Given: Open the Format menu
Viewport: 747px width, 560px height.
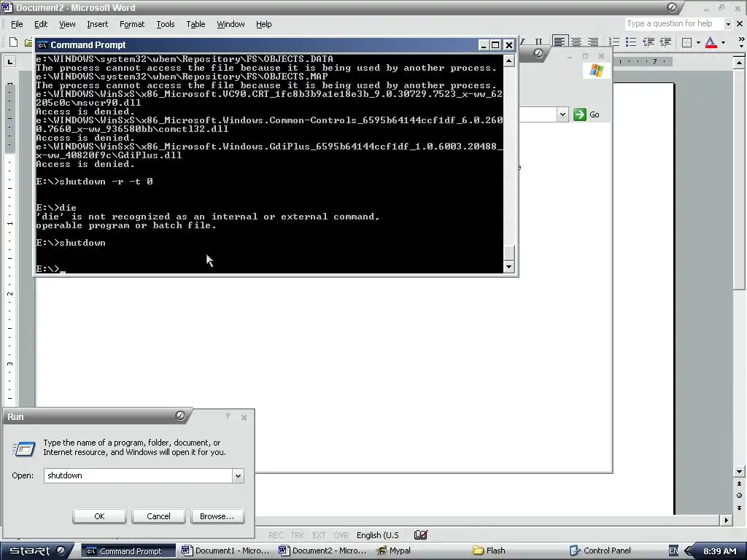Looking at the screenshot, I should (x=132, y=24).
